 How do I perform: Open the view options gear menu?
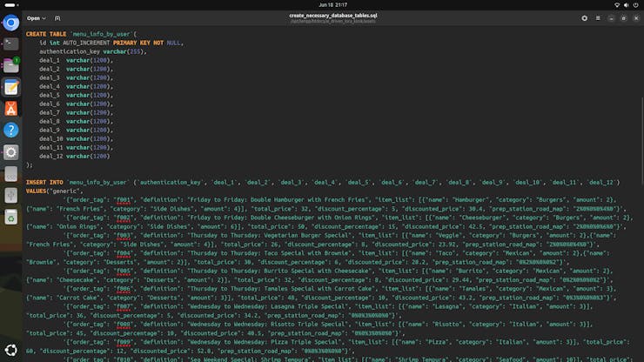coord(585,18)
